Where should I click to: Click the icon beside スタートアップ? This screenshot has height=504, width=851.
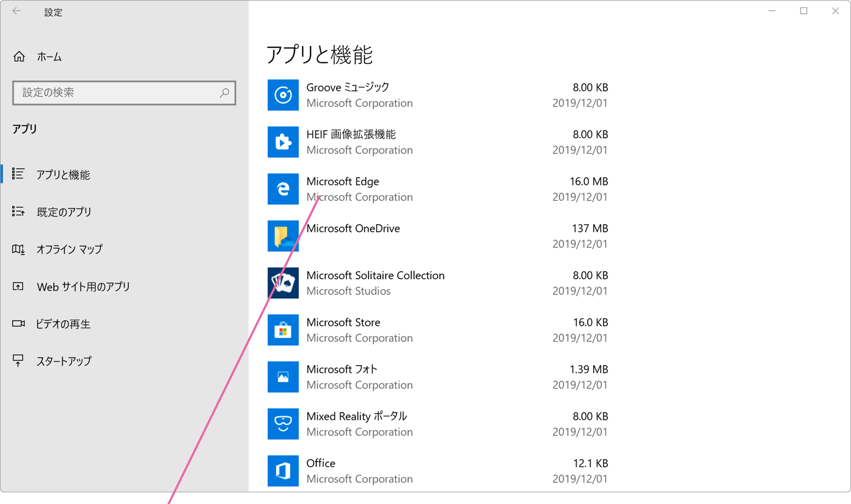[x=19, y=361]
